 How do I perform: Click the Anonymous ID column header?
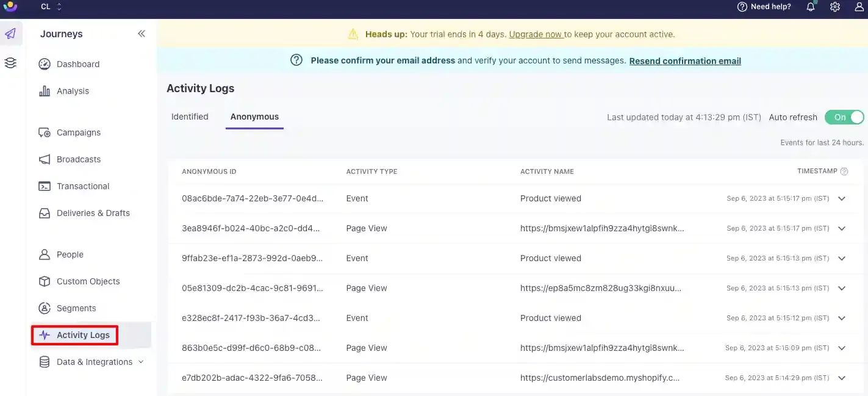pyautogui.click(x=209, y=171)
